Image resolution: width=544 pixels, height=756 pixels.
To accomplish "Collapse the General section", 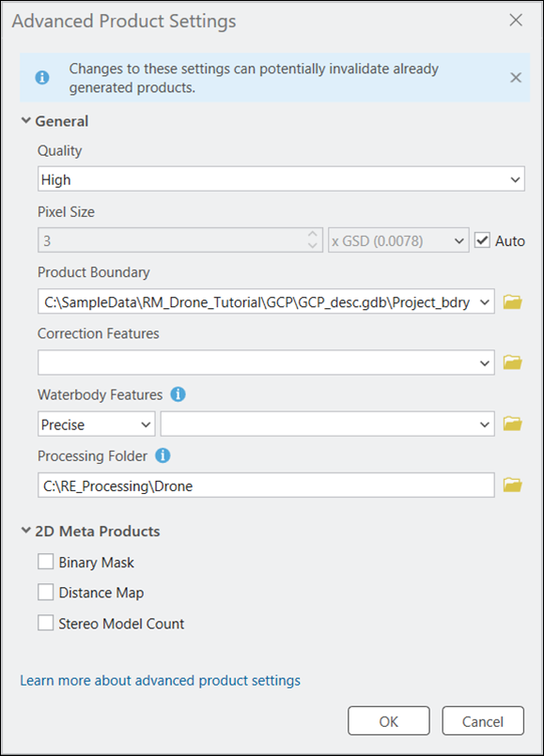I will tap(26, 121).
